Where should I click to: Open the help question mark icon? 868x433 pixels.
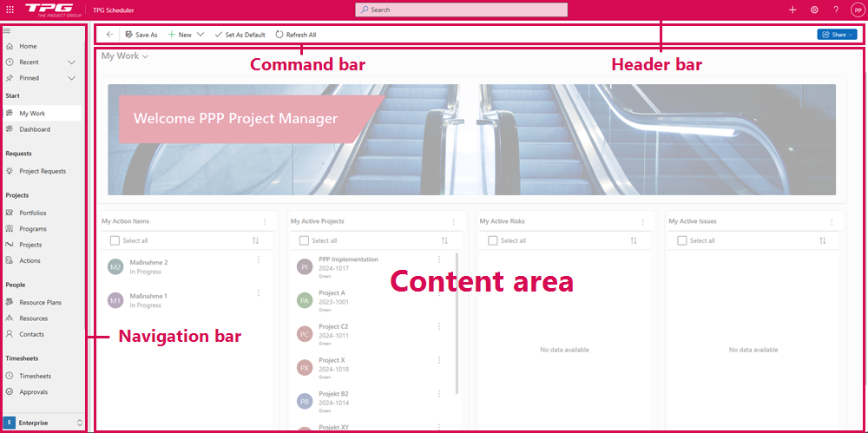[836, 10]
